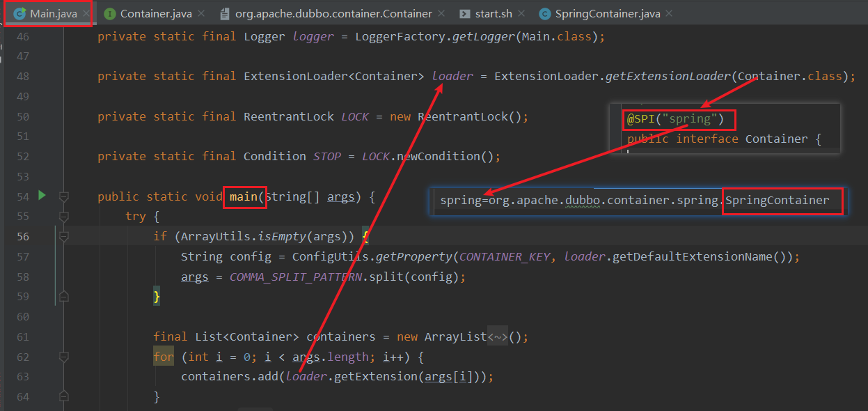Viewport: 868px width, 411px height.
Task: Click line number 61 in the gutter
Action: [22, 336]
